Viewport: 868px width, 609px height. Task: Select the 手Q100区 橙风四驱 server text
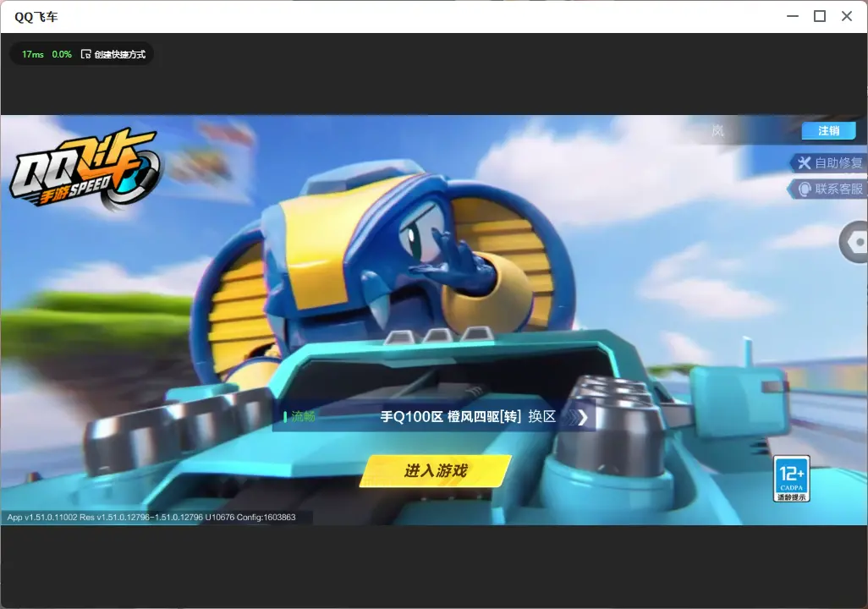pos(451,416)
